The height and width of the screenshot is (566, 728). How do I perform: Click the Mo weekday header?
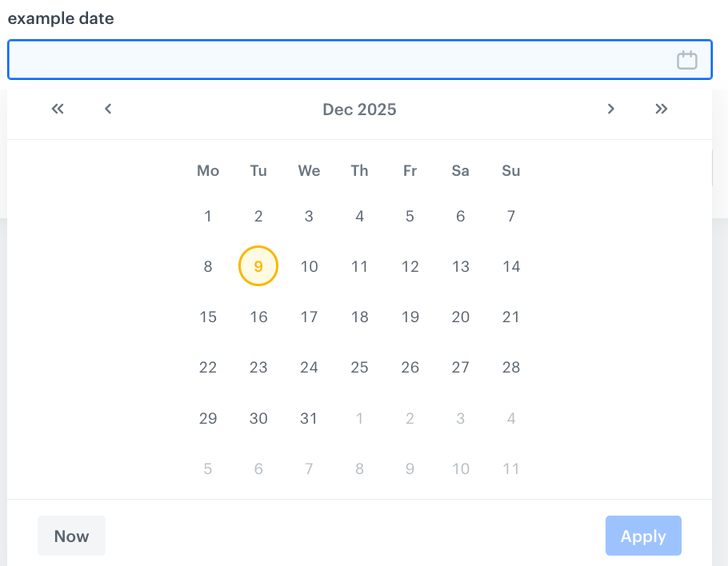tap(208, 170)
